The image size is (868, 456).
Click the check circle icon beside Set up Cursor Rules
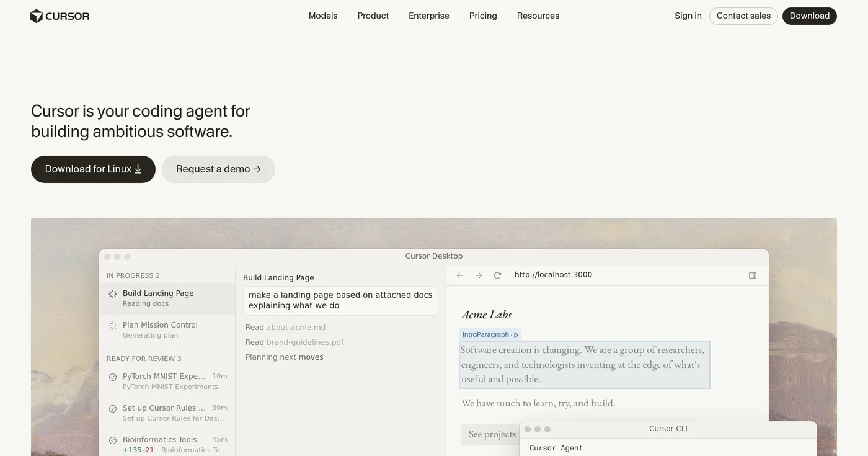(113, 409)
